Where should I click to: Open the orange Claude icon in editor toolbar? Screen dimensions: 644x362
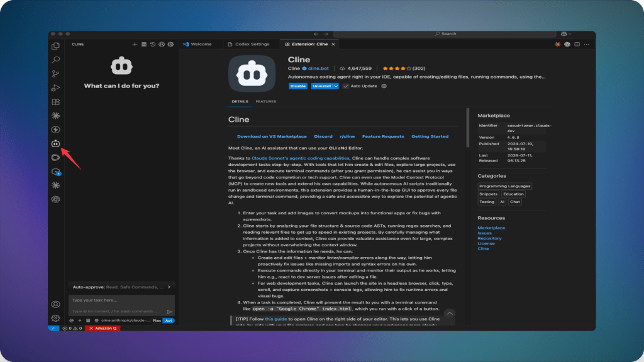(557, 45)
